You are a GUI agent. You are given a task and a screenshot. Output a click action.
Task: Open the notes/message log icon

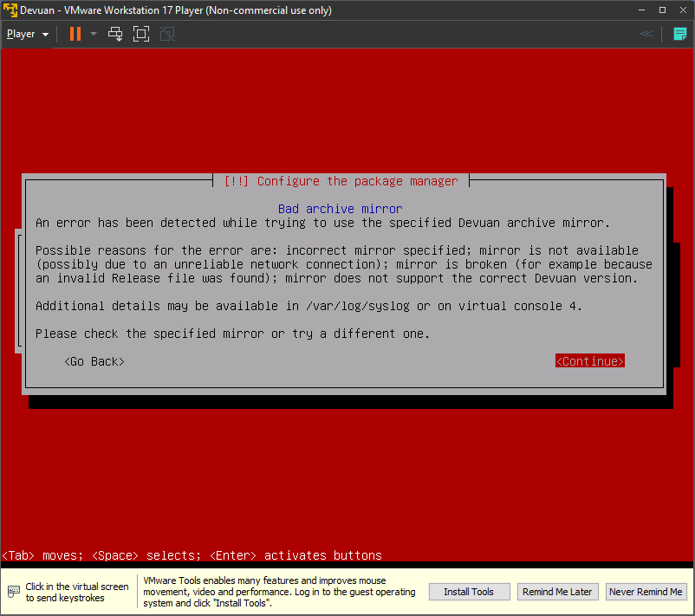(x=680, y=34)
